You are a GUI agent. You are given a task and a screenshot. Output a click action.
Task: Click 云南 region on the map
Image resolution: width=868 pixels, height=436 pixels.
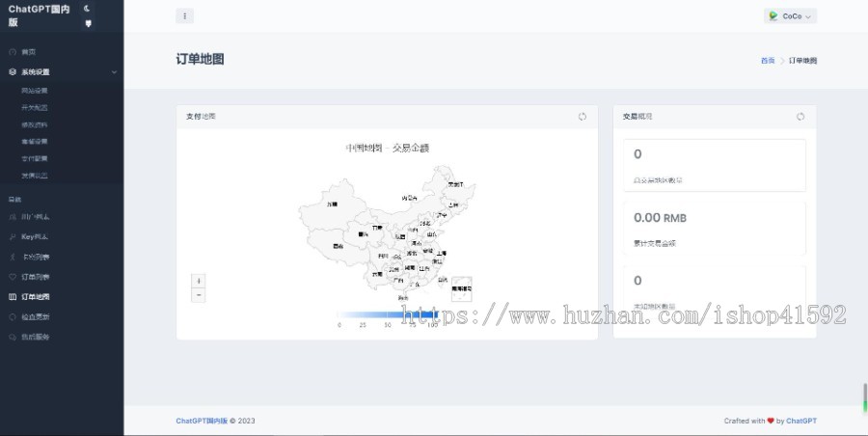377,274
